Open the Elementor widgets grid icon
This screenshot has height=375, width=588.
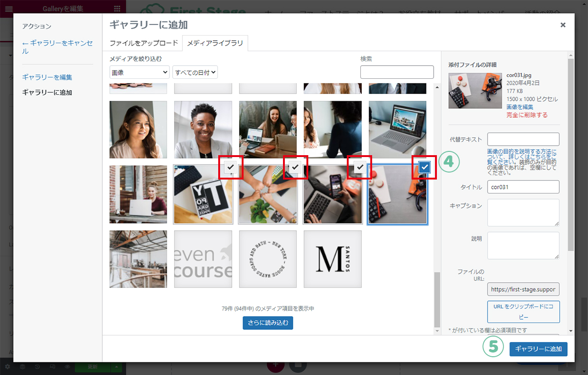[x=117, y=8]
